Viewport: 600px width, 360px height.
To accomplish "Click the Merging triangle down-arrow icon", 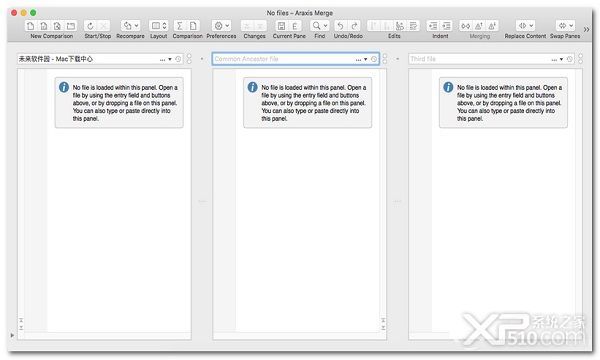I will (492, 26).
